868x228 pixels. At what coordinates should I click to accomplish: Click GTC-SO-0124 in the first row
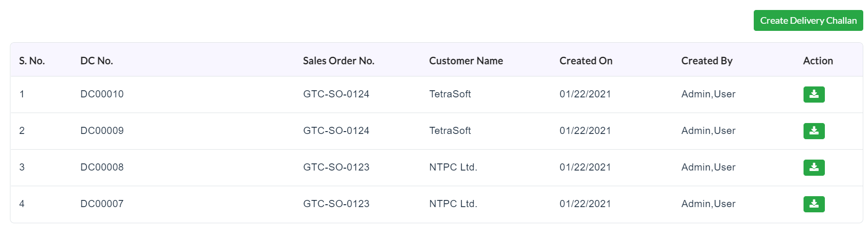336,94
